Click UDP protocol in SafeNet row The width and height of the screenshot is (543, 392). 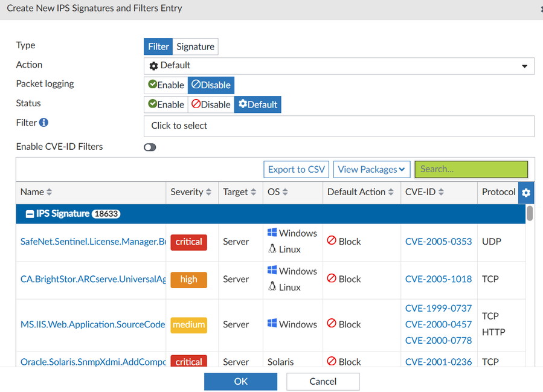[492, 242]
